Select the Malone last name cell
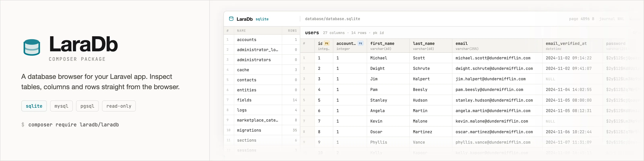 431,121
